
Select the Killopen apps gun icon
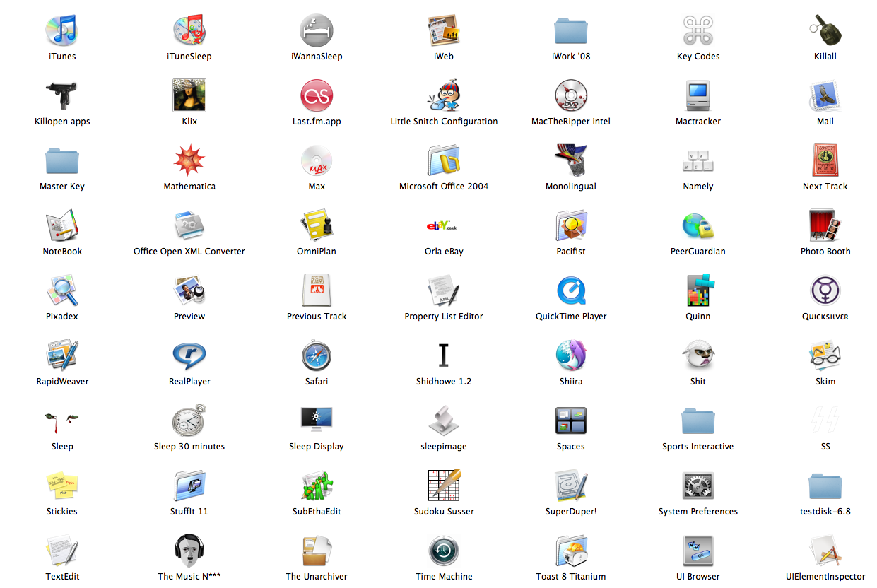pyautogui.click(x=62, y=95)
